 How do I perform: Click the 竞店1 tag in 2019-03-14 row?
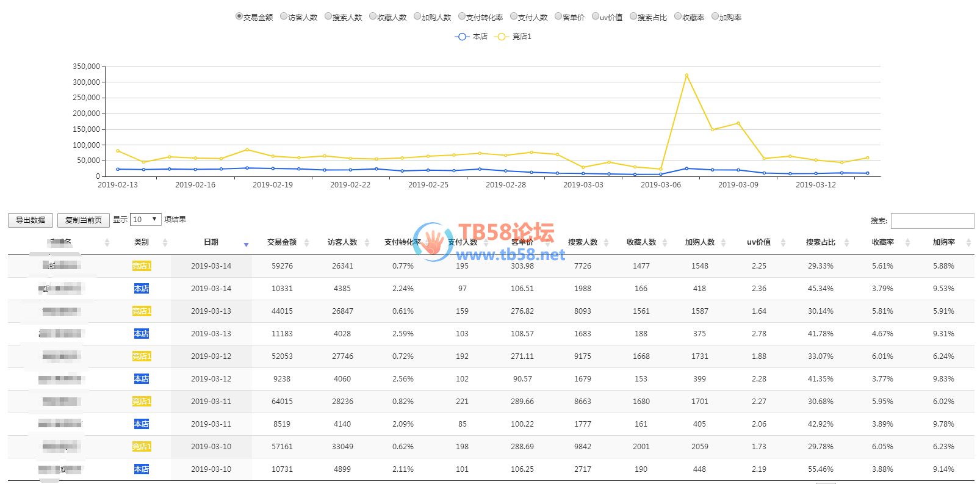142,266
